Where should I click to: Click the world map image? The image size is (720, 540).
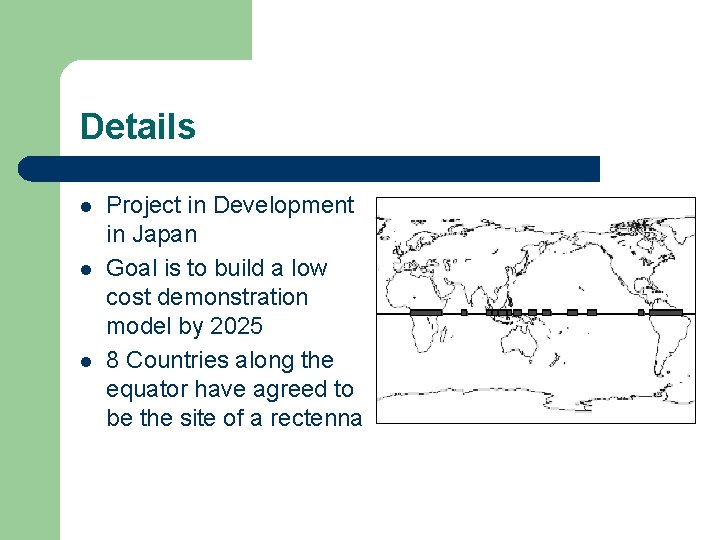pyautogui.click(x=536, y=310)
